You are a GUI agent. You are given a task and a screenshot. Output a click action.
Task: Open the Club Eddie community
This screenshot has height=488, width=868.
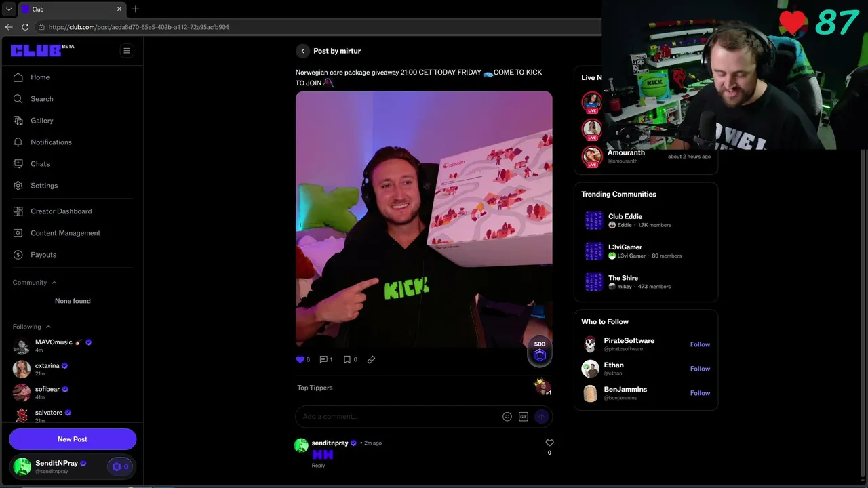(646, 220)
